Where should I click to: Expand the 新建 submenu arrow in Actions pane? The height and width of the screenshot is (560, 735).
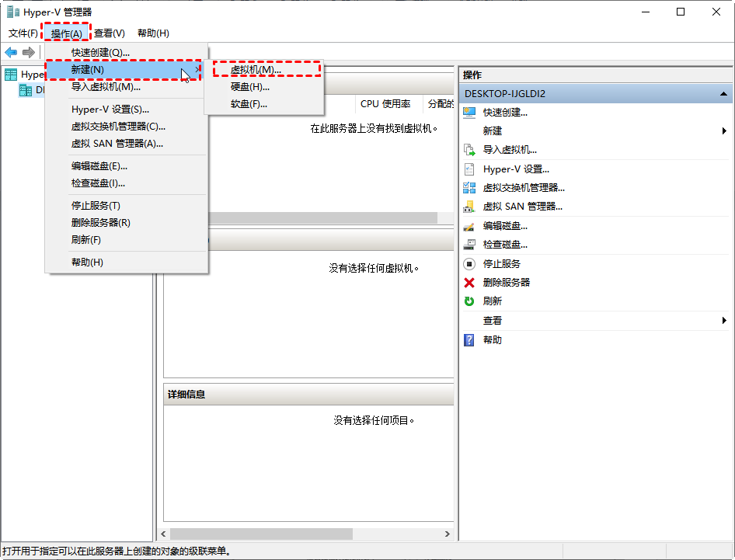click(x=724, y=131)
